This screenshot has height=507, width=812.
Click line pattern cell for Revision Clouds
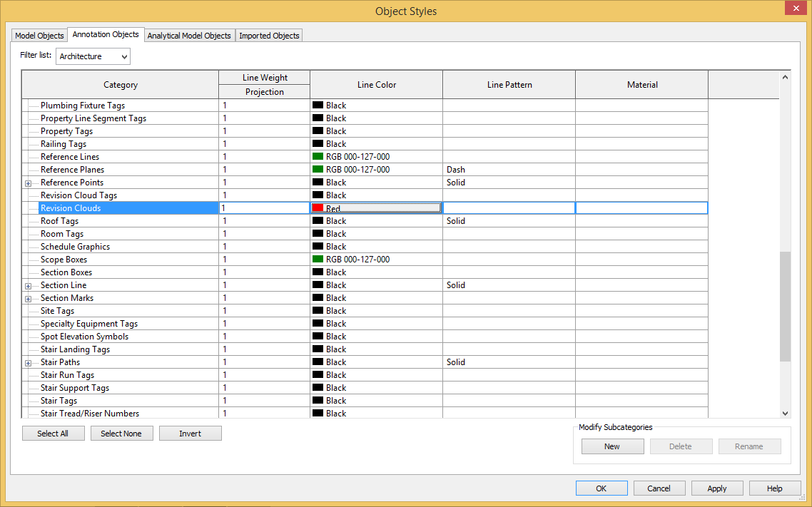pos(509,208)
